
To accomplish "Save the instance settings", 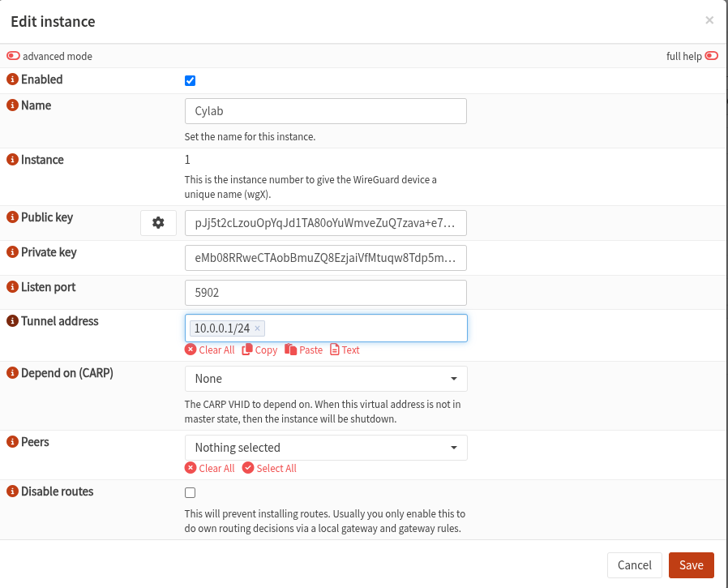I will [691, 565].
